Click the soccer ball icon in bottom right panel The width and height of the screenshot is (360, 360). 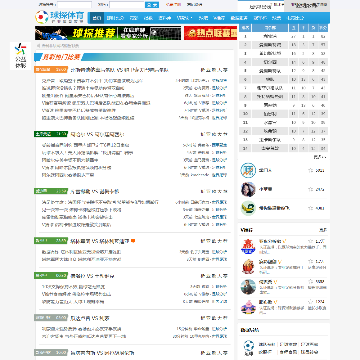248,346
